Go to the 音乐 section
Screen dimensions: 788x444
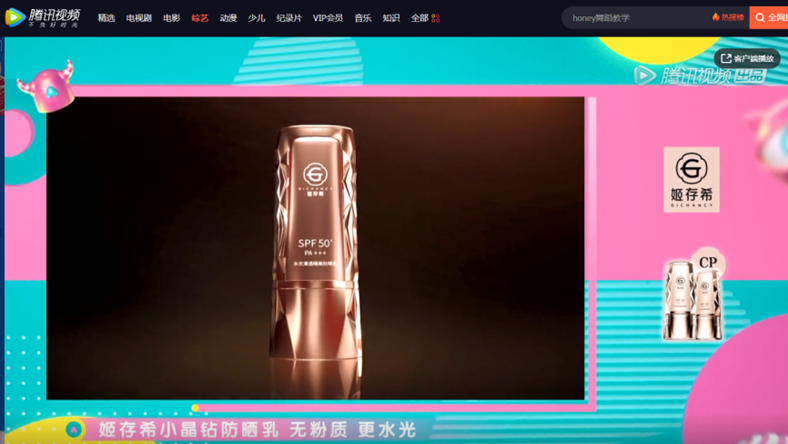point(363,18)
